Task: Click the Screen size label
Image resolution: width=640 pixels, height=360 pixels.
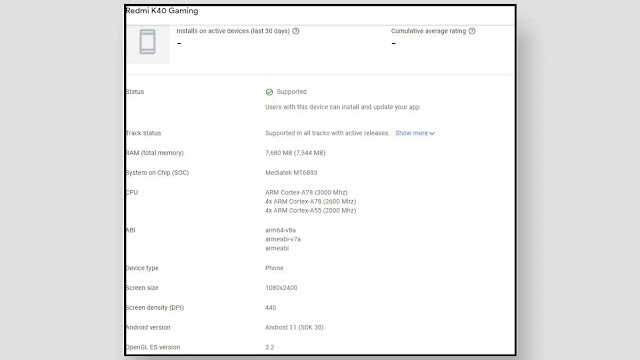Action: click(142, 288)
